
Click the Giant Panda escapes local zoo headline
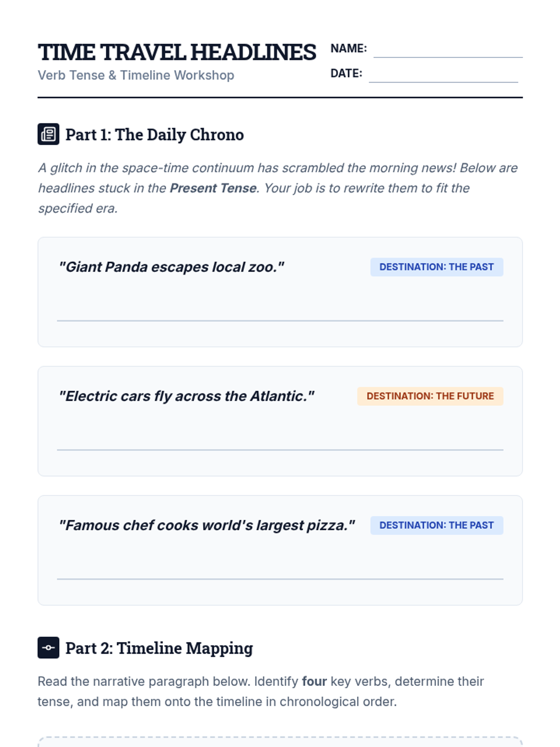(x=171, y=267)
